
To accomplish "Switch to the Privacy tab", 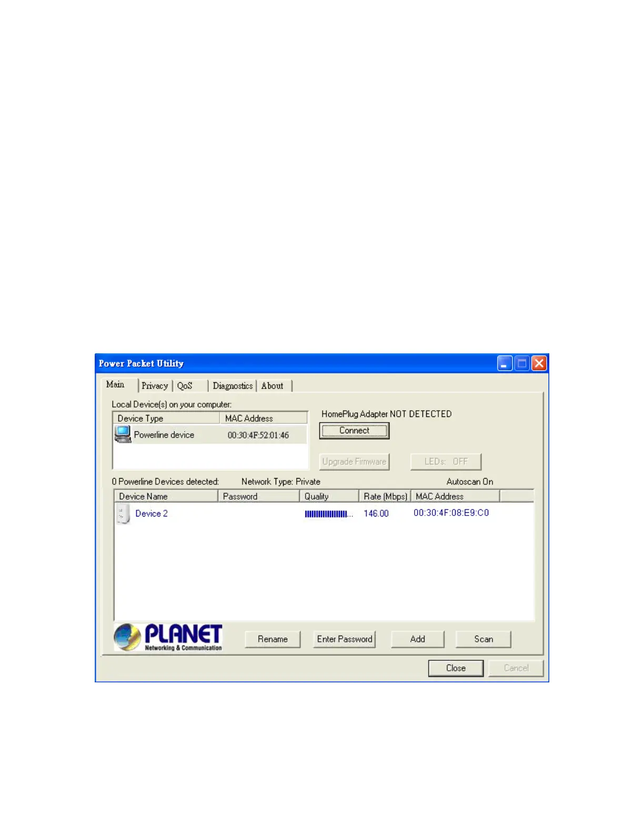I will click(155, 386).
